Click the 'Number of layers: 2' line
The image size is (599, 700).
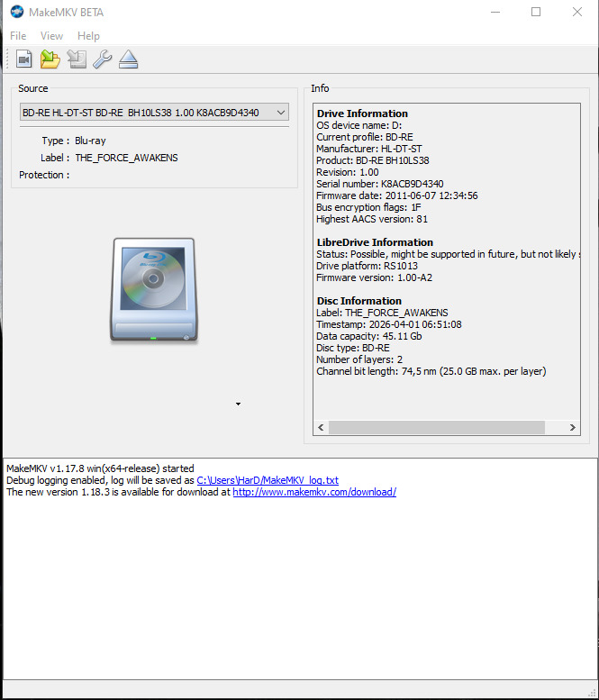359,359
